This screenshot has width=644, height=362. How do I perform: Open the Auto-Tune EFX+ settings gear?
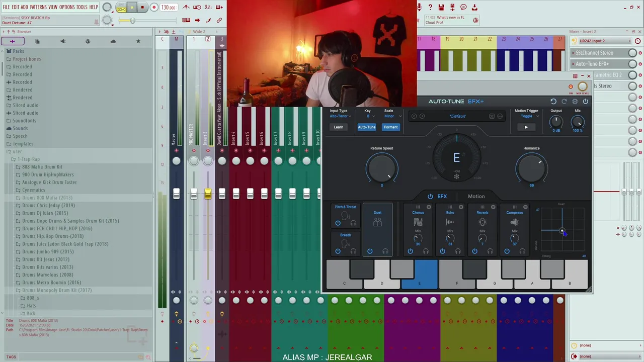(x=575, y=102)
